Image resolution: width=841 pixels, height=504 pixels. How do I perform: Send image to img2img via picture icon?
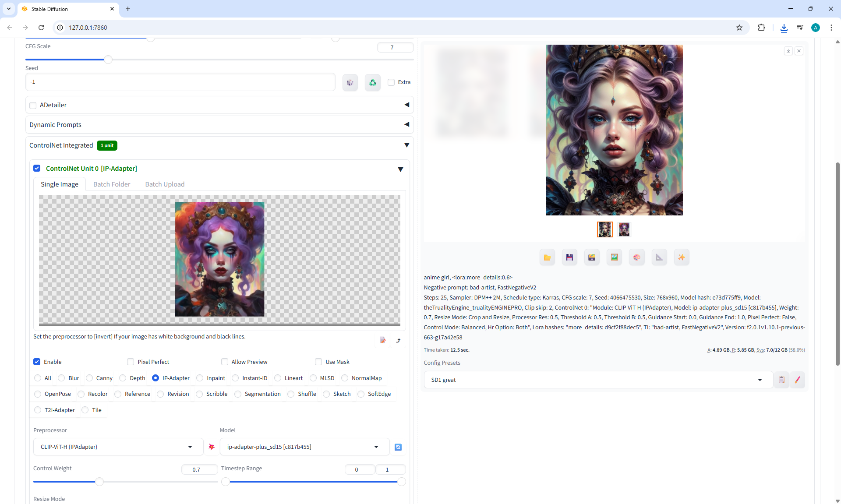pos(614,257)
